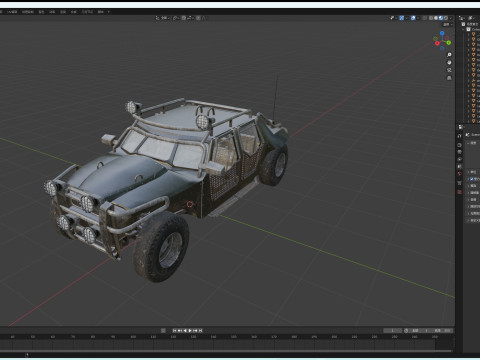This screenshot has width=480, height=360.
Task: Toggle viewport gizmos display button
Action: point(402,18)
